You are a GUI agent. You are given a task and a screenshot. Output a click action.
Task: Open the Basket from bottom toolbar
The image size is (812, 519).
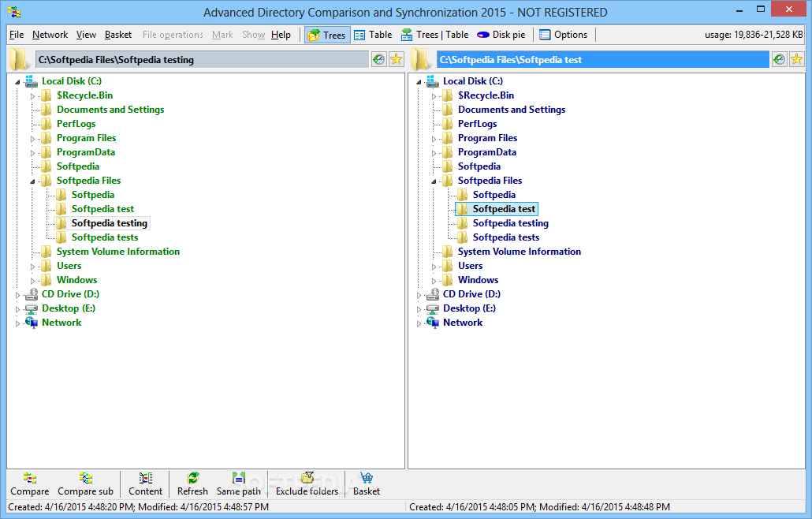tap(367, 484)
